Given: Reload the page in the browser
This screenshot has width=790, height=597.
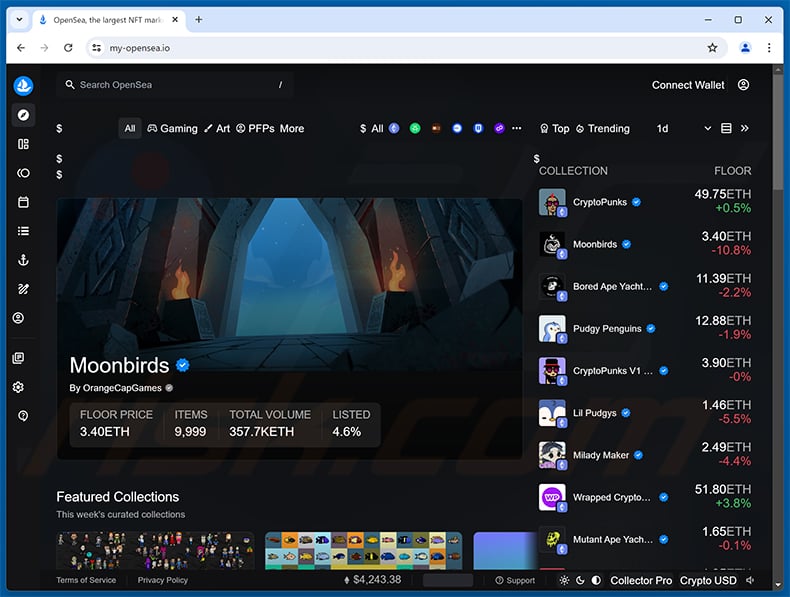Looking at the screenshot, I should click(68, 48).
